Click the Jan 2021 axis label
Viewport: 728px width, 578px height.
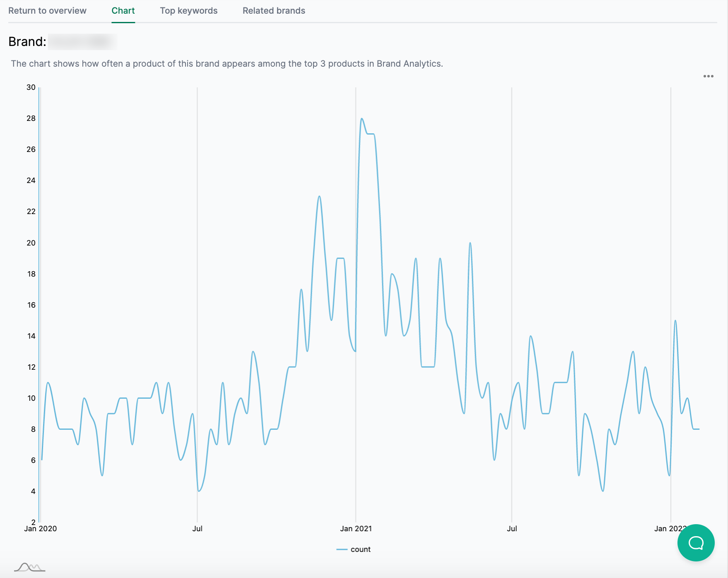point(355,528)
